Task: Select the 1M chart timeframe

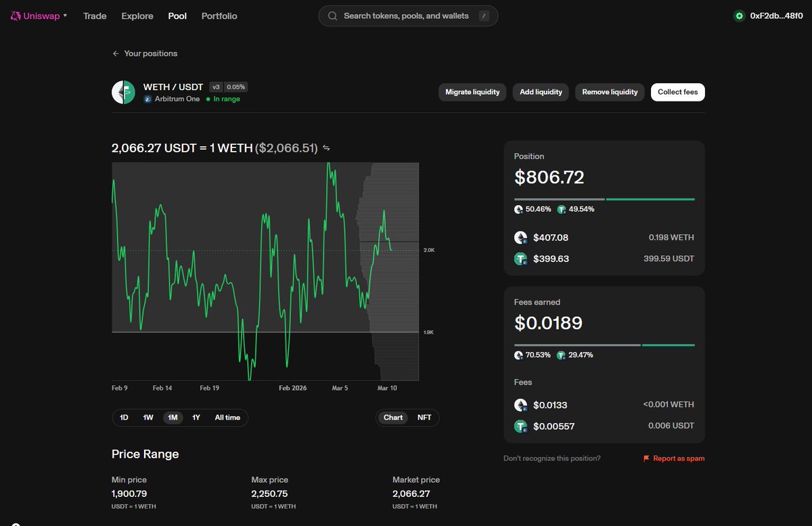Action: pyautogui.click(x=173, y=418)
